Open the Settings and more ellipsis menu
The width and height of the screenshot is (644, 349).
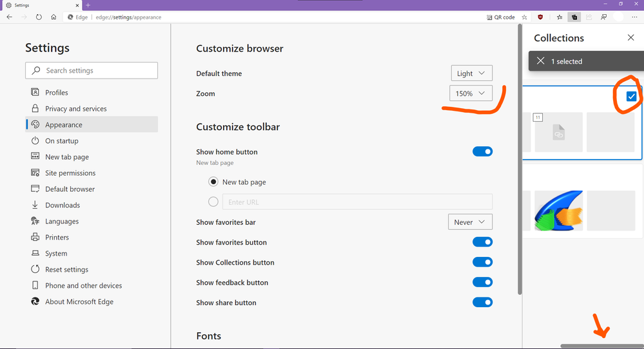pos(634,17)
